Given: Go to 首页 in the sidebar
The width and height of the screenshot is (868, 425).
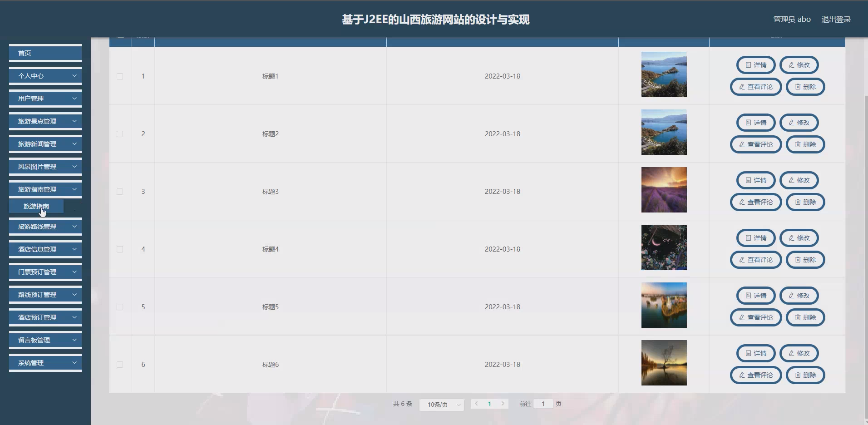Looking at the screenshot, I should 45,53.
